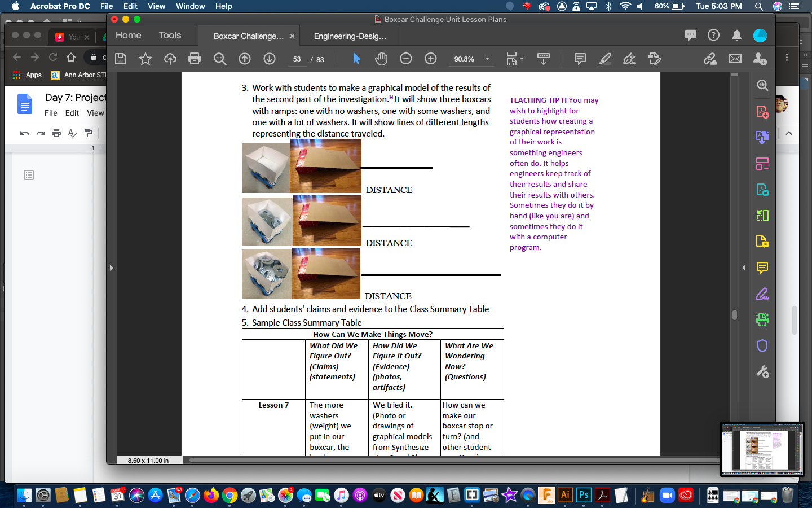Open the find text magnifier tool
812x508 pixels.
click(220, 59)
